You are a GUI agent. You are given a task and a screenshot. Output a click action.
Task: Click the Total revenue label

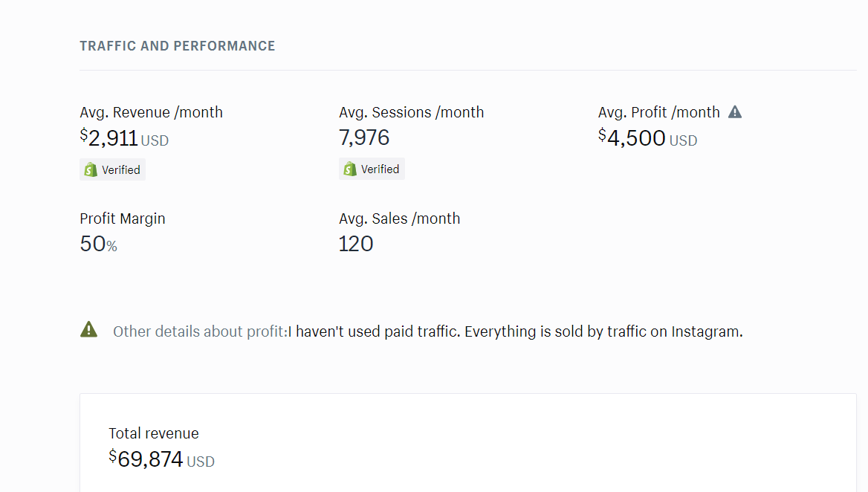coord(153,433)
